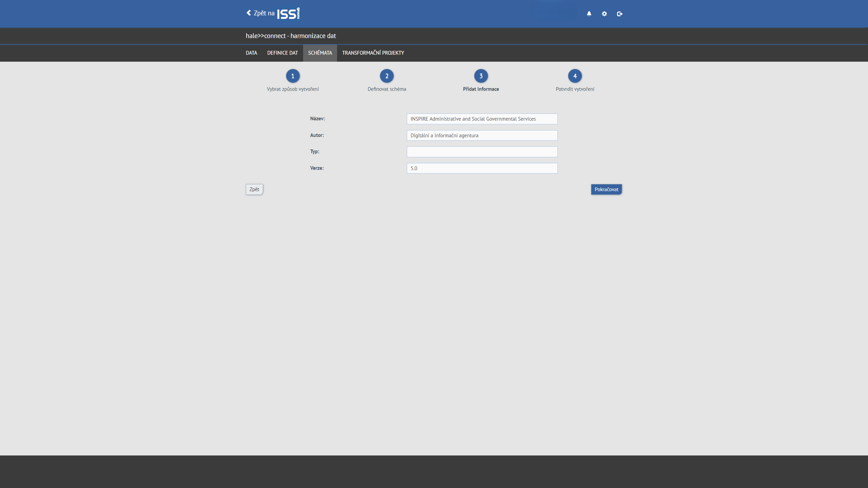Go to step 1 circle
The width and height of the screenshot is (868, 488).
pyautogui.click(x=293, y=76)
